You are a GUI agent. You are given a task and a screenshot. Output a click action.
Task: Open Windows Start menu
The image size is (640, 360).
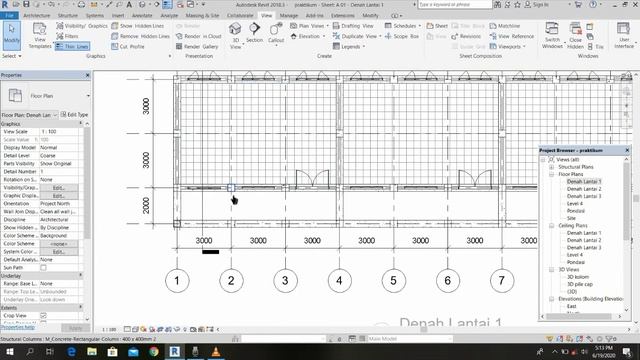click(x=9, y=351)
